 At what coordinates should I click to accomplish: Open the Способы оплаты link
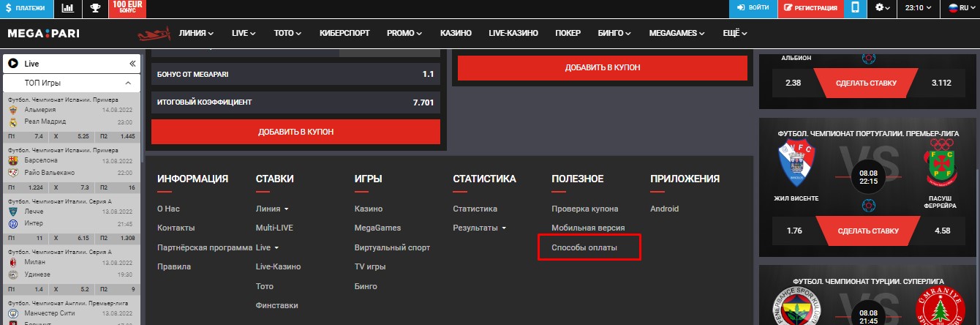pos(584,247)
